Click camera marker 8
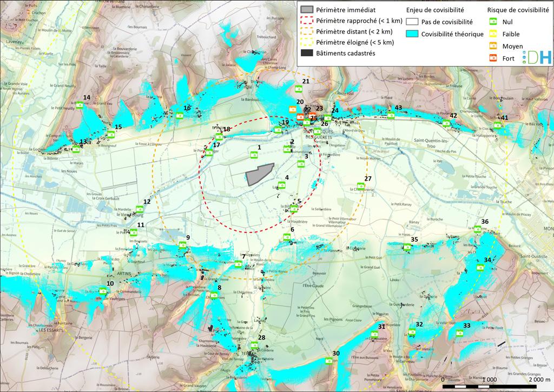Viewport: 554px width, 392px height. tap(214, 295)
